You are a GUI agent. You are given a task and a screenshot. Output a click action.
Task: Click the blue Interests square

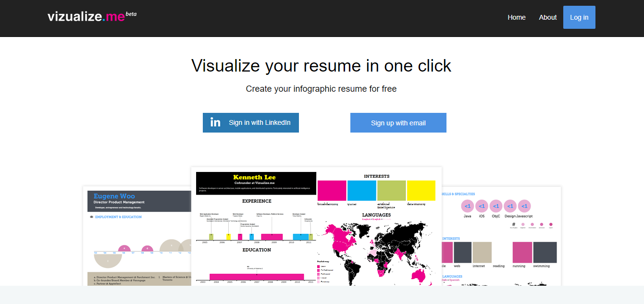[x=361, y=190]
